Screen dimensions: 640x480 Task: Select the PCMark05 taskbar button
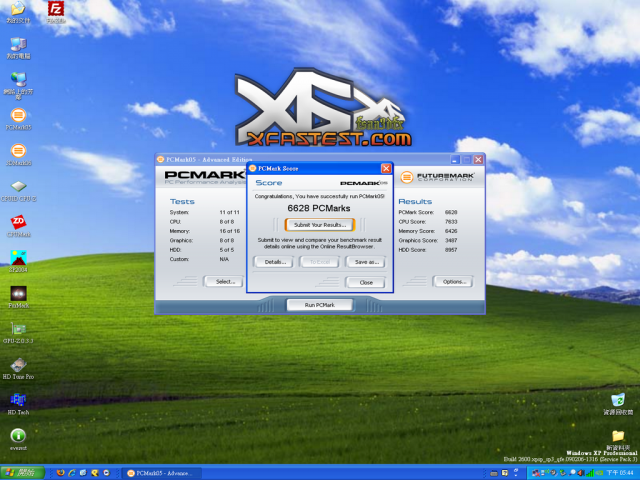[162, 473]
